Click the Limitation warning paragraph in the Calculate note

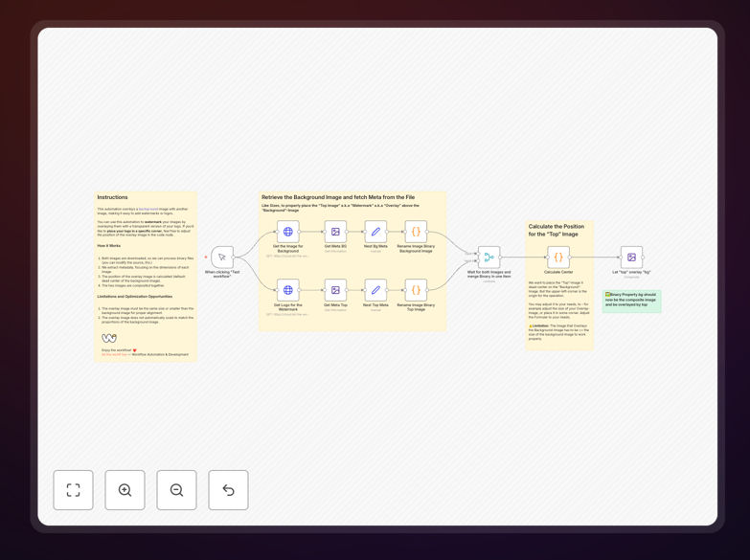(x=558, y=332)
